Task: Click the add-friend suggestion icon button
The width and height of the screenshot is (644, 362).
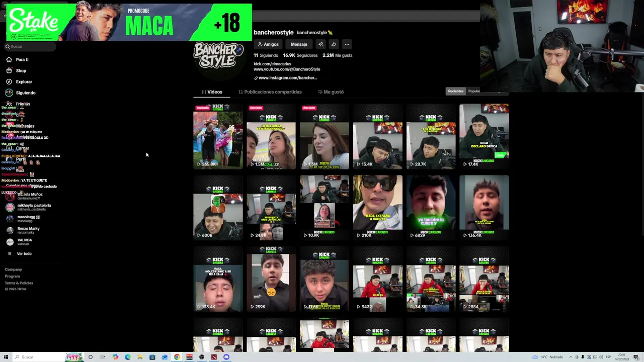Action: [x=320, y=44]
